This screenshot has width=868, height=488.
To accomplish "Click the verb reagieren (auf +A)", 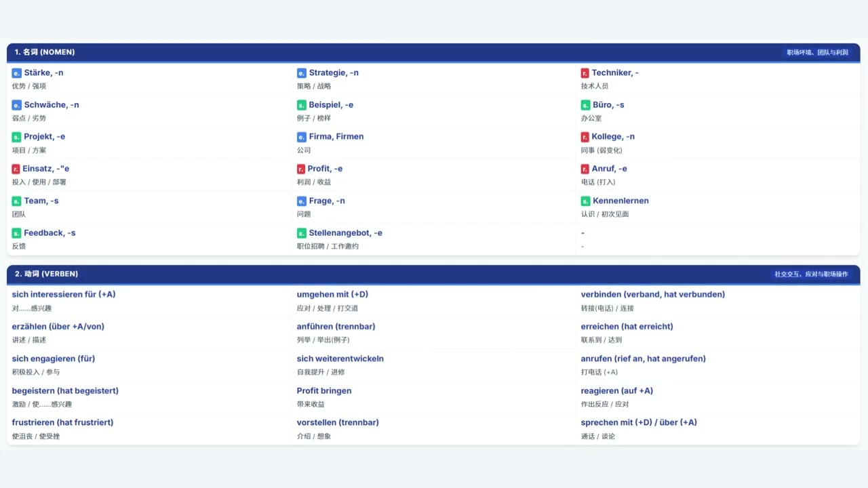I will coord(617,391).
